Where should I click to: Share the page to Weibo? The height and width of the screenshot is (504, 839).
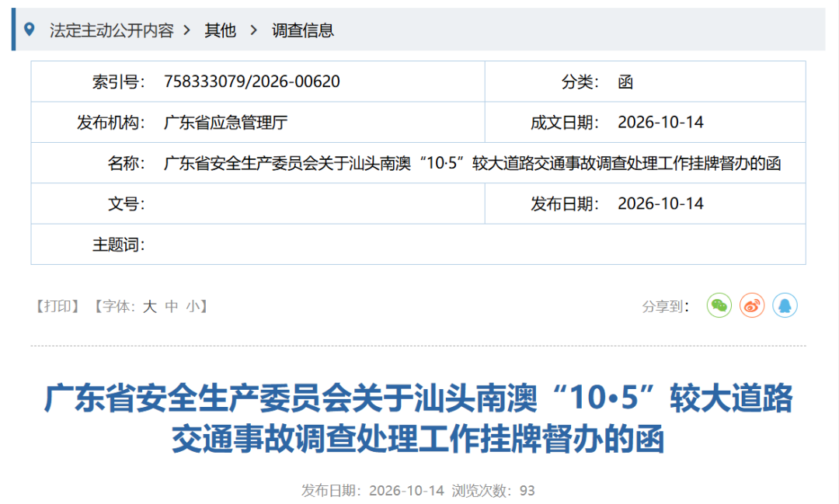coord(752,305)
